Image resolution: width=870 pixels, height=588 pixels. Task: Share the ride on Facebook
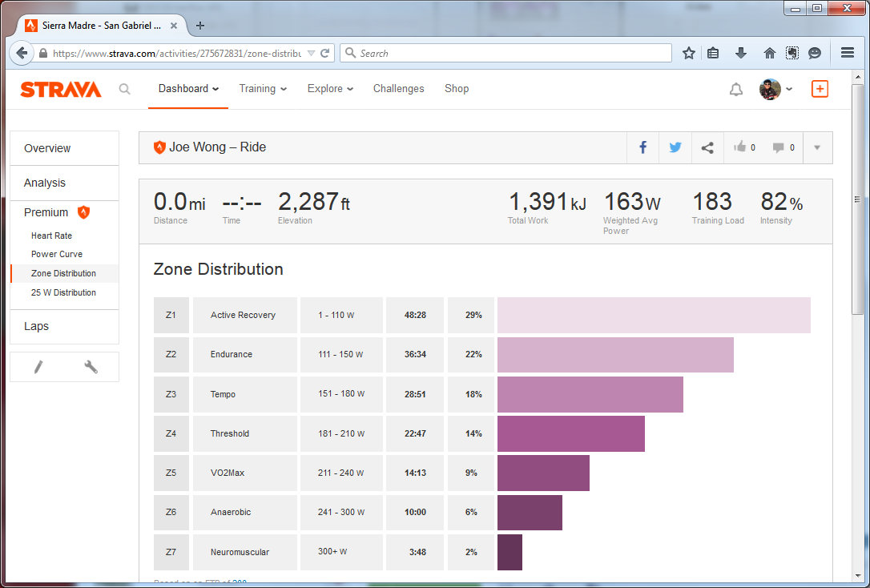point(642,147)
